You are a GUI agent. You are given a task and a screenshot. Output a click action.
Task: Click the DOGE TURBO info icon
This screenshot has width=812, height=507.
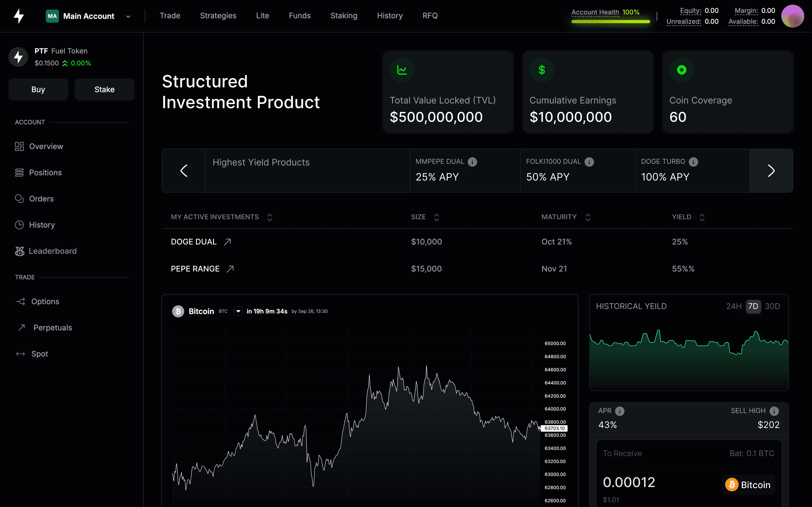tap(693, 162)
